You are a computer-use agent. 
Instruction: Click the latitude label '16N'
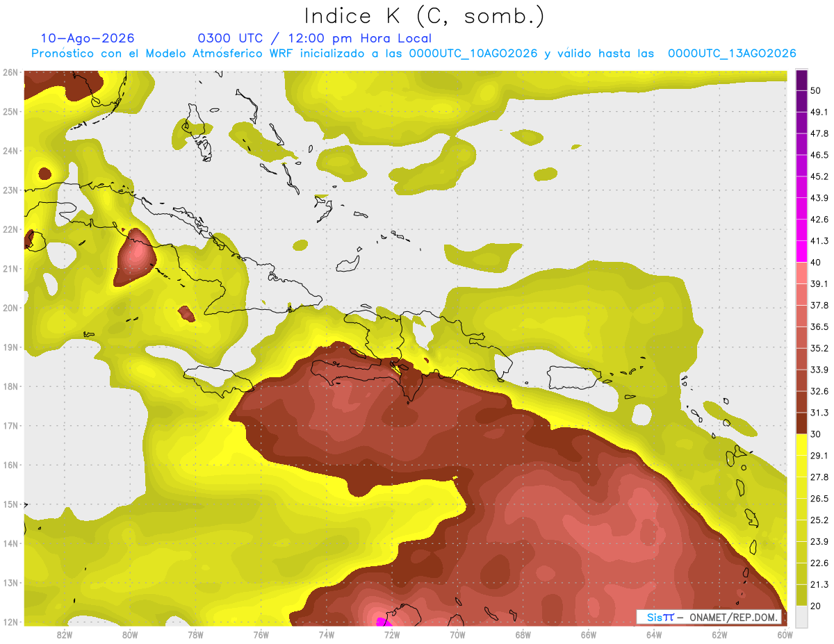point(10,465)
